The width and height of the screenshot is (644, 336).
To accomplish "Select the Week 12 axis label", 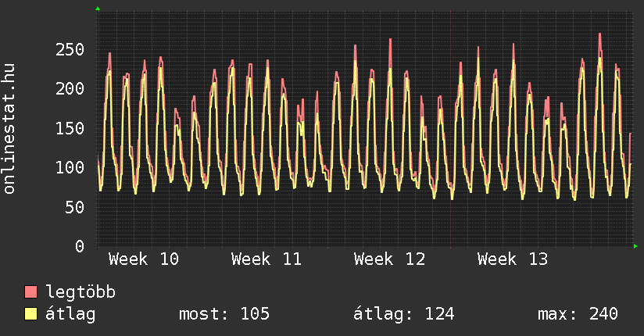I will click(388, 259).
